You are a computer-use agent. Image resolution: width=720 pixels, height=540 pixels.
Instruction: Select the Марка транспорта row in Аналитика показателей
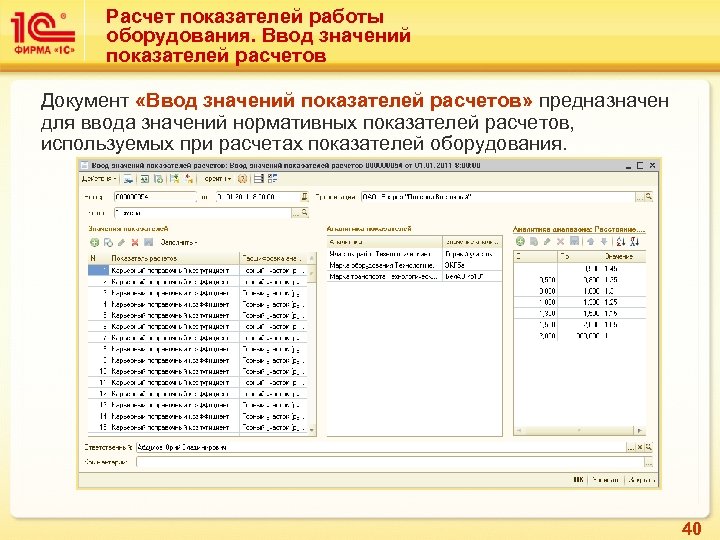(x=414, y=277)
